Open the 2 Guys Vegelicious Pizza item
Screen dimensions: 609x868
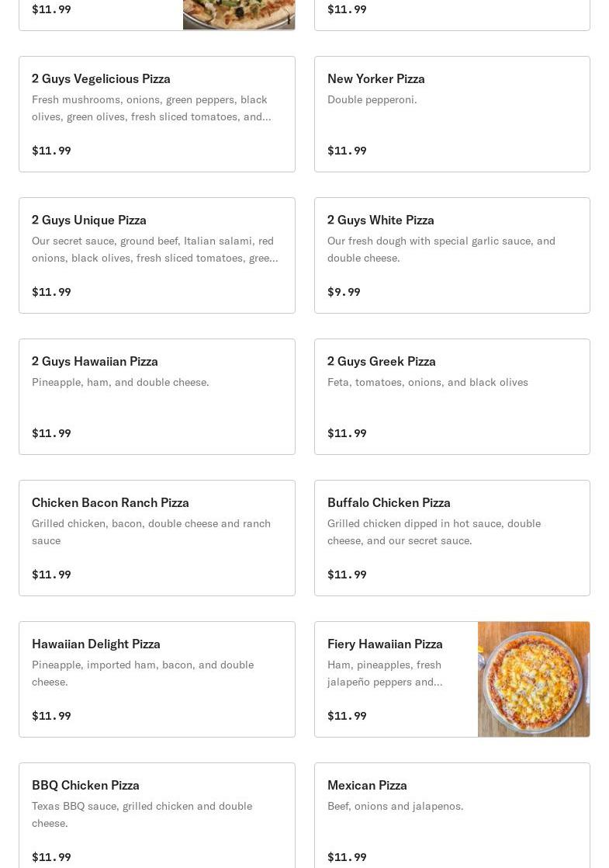point(157,114)
